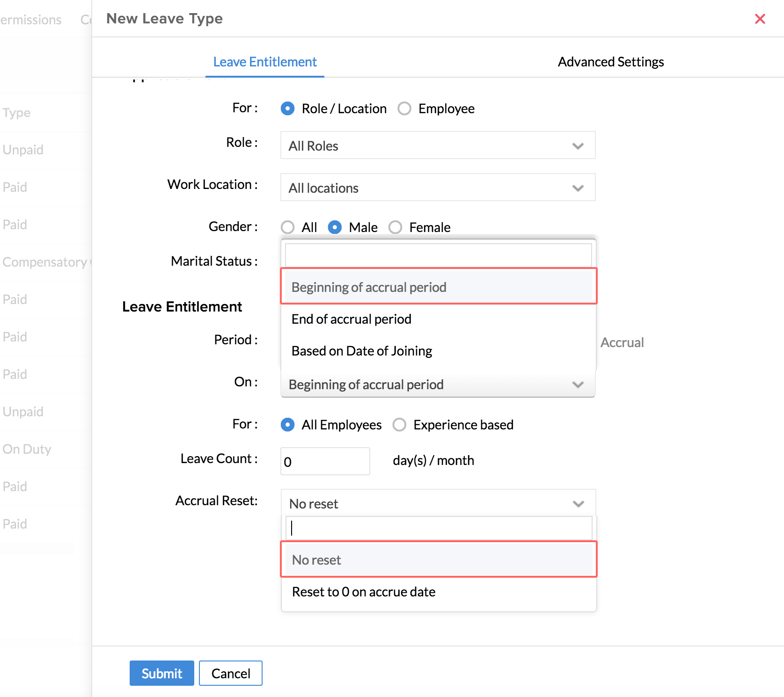Select Experience based radio button
The height and width of the screenshot is (697, 784).
click(399, 425)
